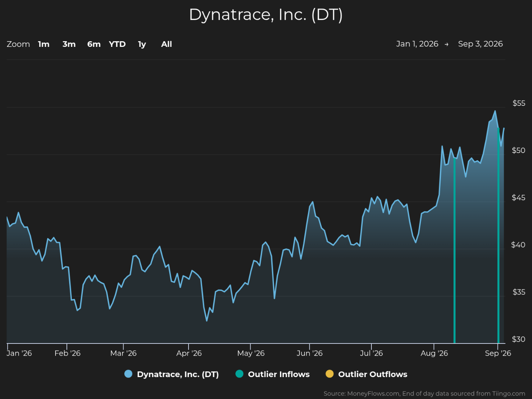
Task: Click the blue Dynatrace legend circle
Action: tap(128, 374)
